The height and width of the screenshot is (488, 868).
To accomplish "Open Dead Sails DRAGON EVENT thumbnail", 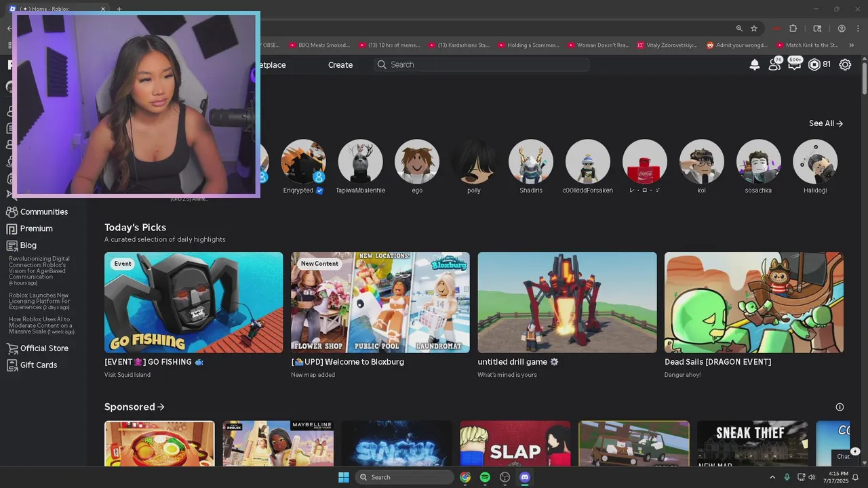I will pos(754,302).
